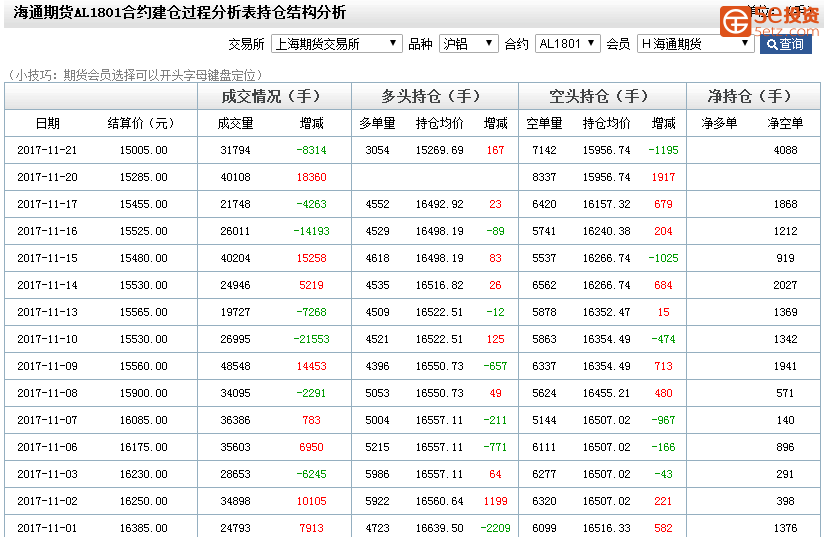Click the 净多单 column header

click(719, 123)
